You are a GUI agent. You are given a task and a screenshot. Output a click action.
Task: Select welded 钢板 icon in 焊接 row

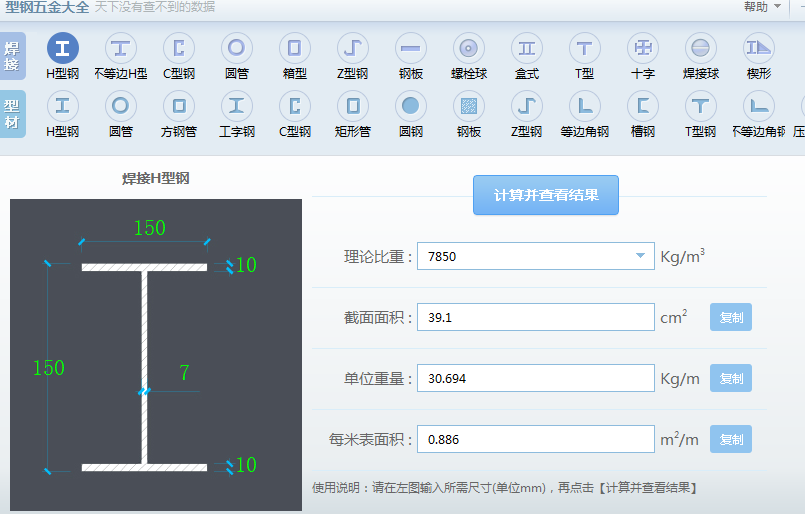coord(411,48)
